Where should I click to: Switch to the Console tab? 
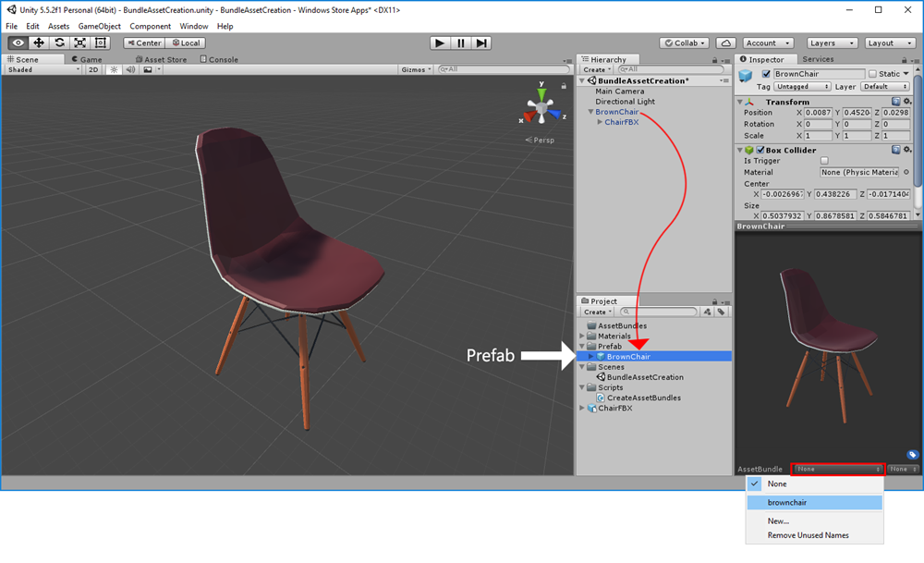point(219,59)
